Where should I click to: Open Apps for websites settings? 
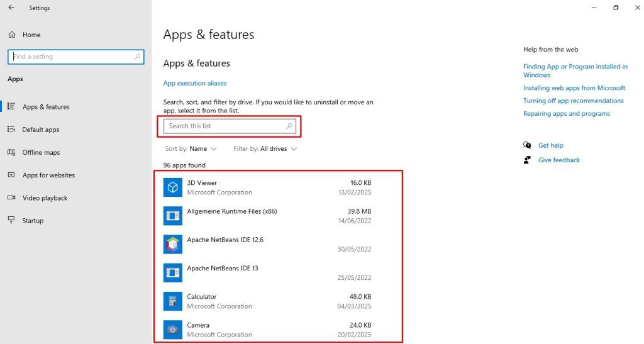coord(48,175)
